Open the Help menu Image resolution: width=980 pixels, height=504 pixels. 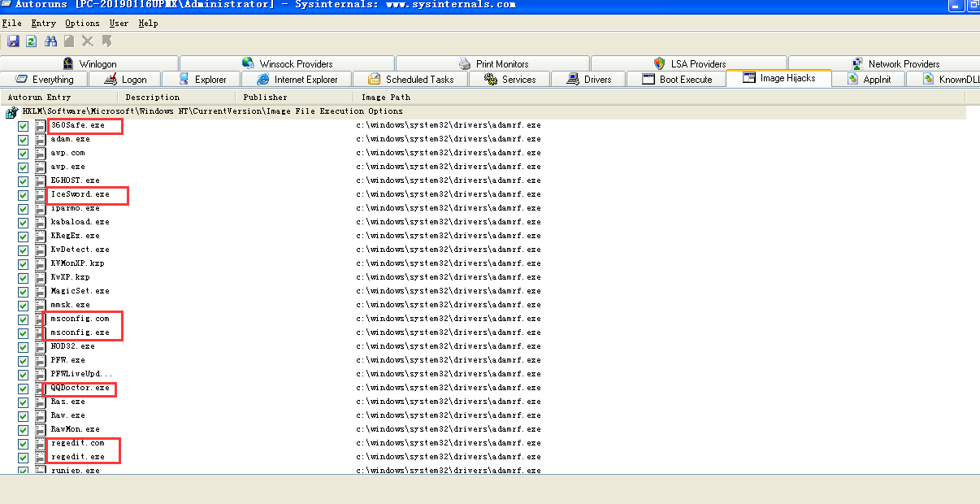pyautogui.click(x=148, y=24)
